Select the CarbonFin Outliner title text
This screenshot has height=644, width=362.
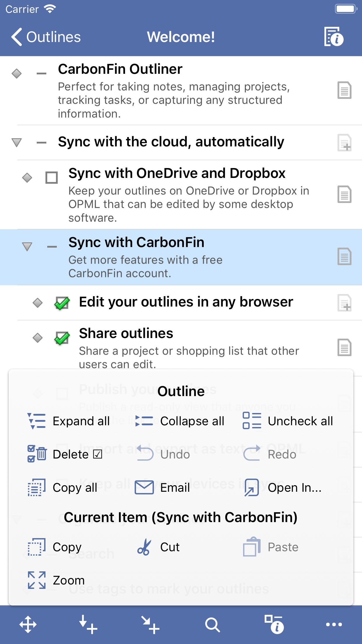(120, 69)
